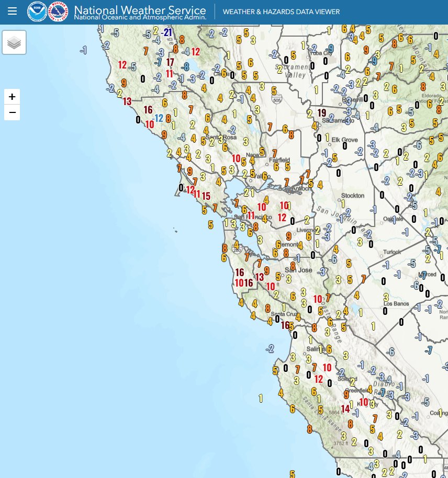Click the Merced city label
The height and width of the screenshot is (478, 448).
click(x=427, y=274)
